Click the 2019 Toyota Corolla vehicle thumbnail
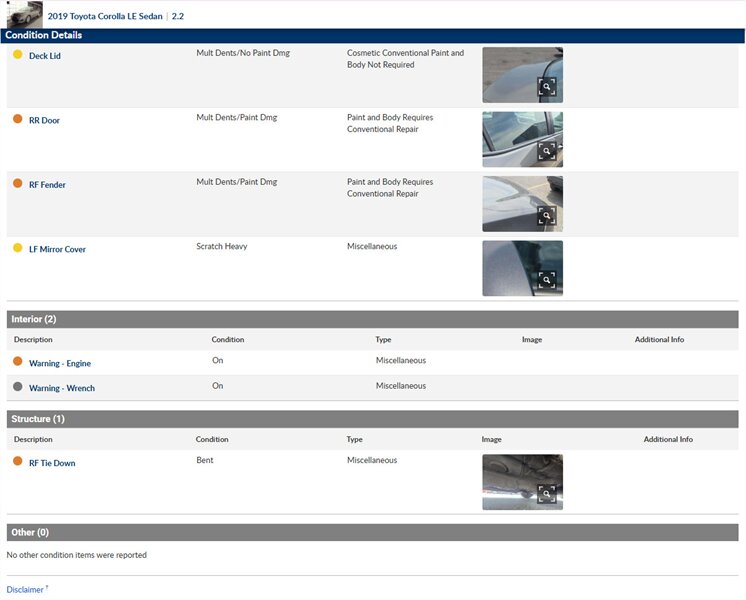The width and height of the screenshot is (746, 600). 24,14
